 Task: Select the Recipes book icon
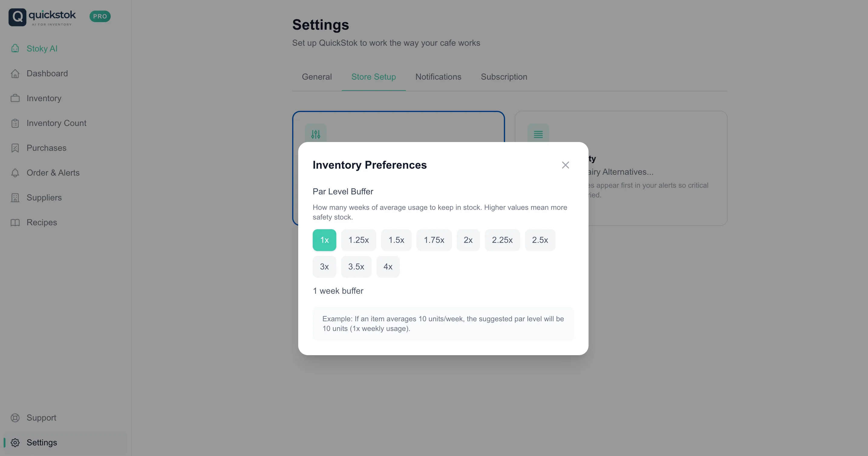15,222
